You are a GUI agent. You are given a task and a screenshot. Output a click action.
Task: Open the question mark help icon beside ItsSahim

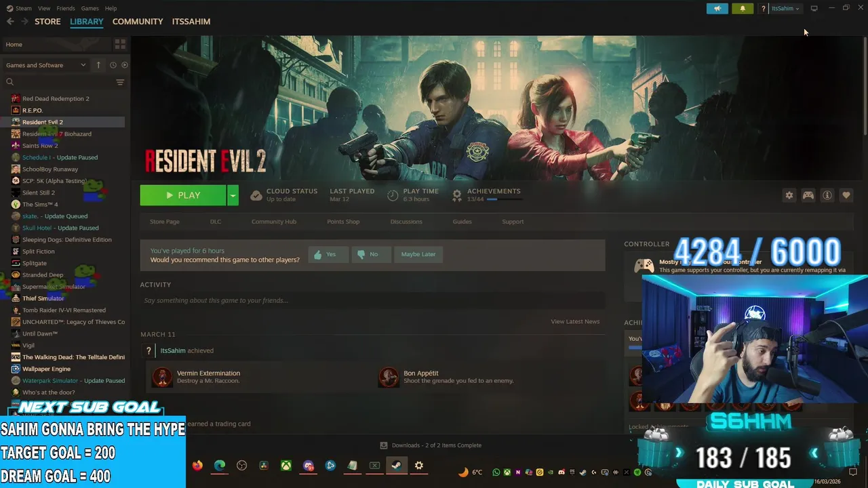[x=764, y=9]
